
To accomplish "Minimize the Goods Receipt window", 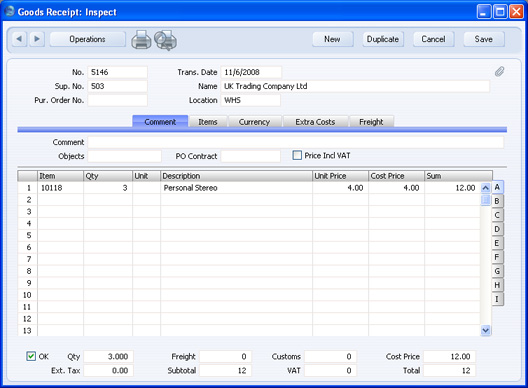I will [484, 12].
